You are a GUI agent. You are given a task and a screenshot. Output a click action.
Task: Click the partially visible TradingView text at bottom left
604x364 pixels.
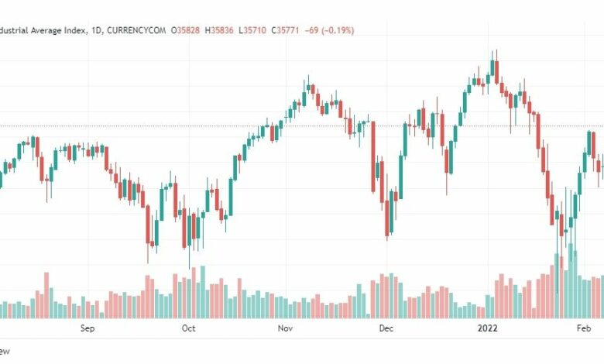click(5, 352)
